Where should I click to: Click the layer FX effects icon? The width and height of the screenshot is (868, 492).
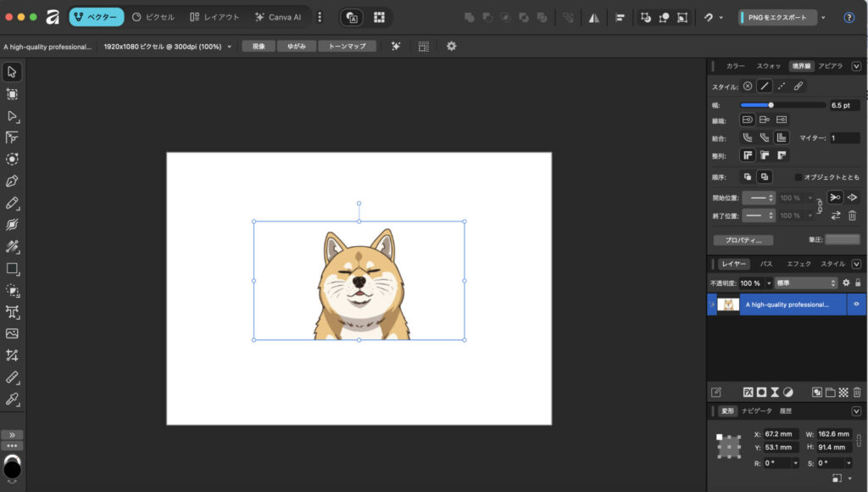[x=748, y=392]
